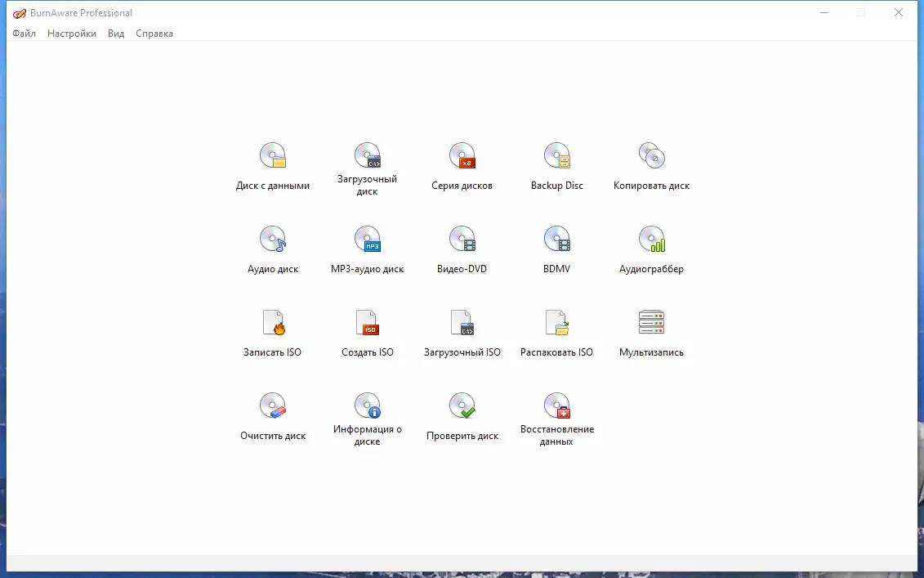924x578 pixels.
Task: Start the Аудио диск tool
Action: [x=273, y=239]
